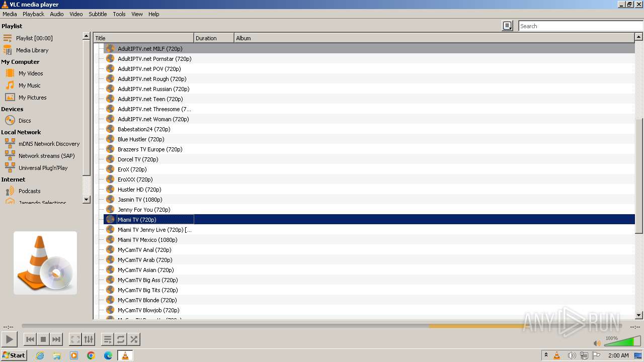Click the stream icon beside EroX (720p)

110,169
